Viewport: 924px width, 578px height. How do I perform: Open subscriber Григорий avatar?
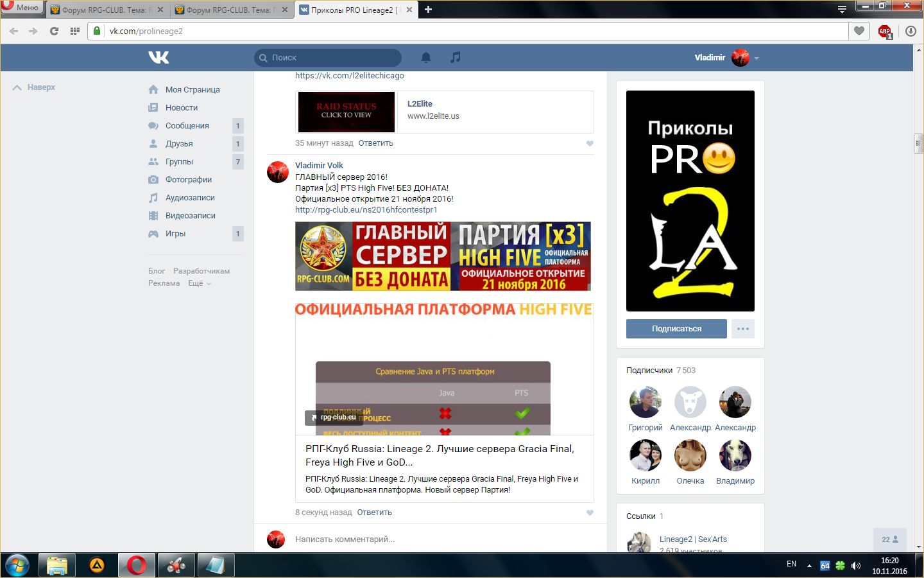click(x=646, y=403)
